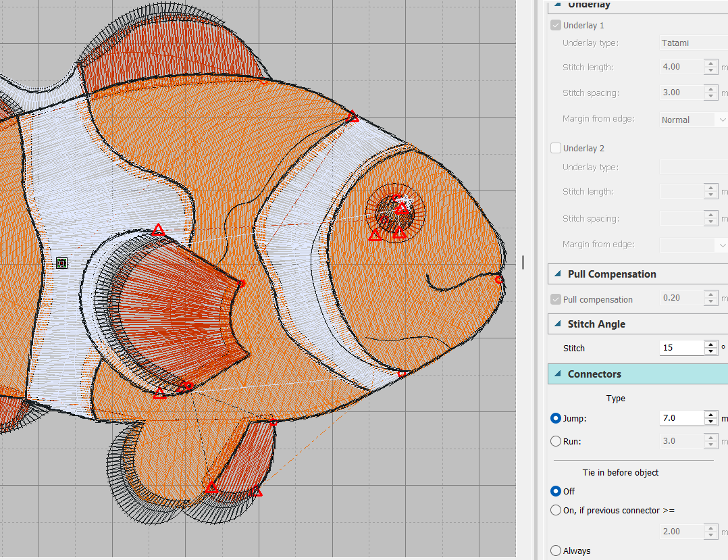Select Off for tie in before object

(x=555, y=491)
